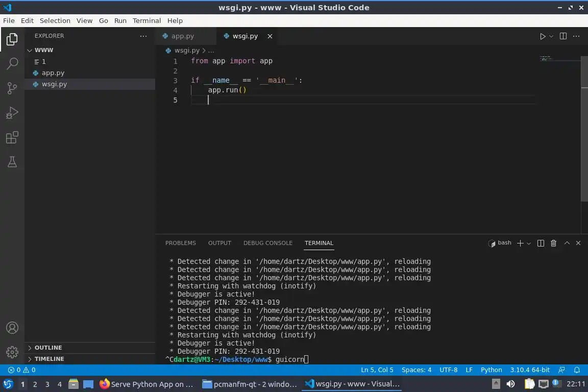Switch to the DEBUG CONSOLE panel tab
The image size is (588, 392).
[268, 243]
